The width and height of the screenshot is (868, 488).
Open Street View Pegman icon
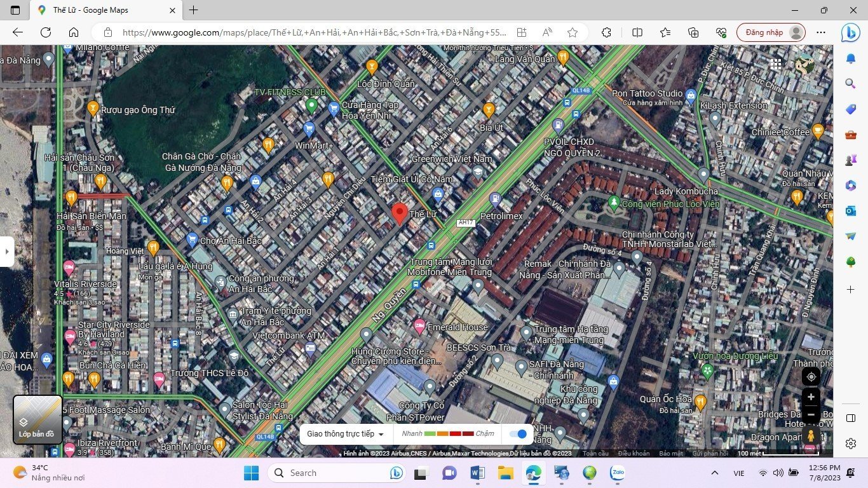811,436
